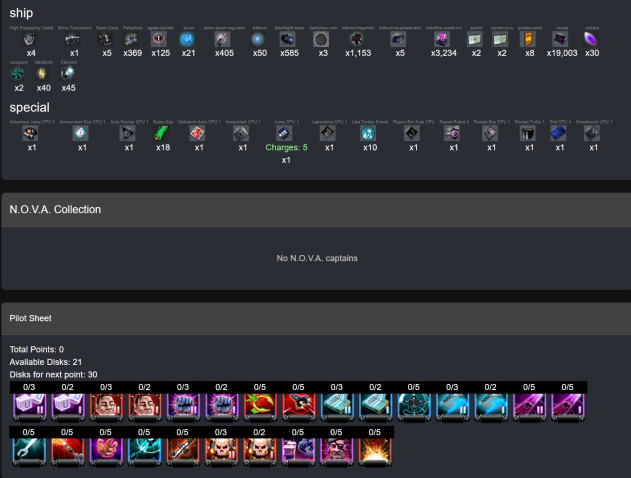This screenshot has height=478, width=631.
Task: Click the orange rifle pilot skill icon
Action: click(182, 452)
